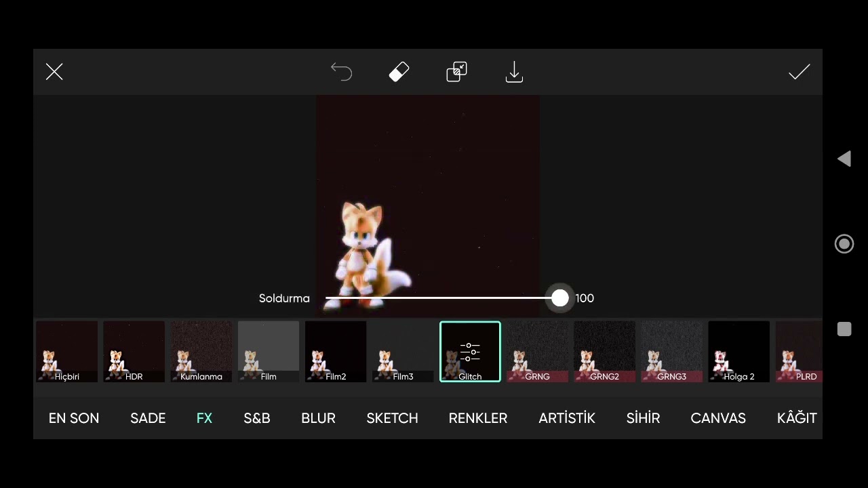Select the Holga 2 filter
The height and width of the screenshot is (488, 868).
[738, 352]
